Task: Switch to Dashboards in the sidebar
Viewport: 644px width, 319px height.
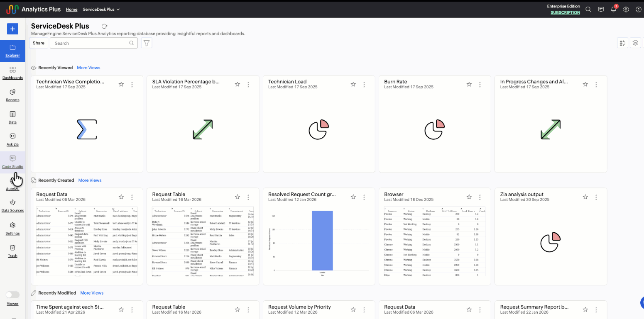Action: point(12,73)
